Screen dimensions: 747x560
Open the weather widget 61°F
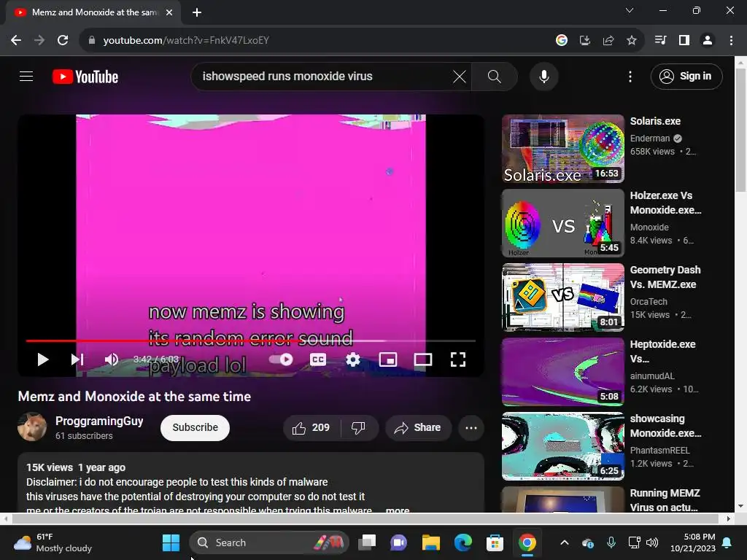tap(53, 542)
